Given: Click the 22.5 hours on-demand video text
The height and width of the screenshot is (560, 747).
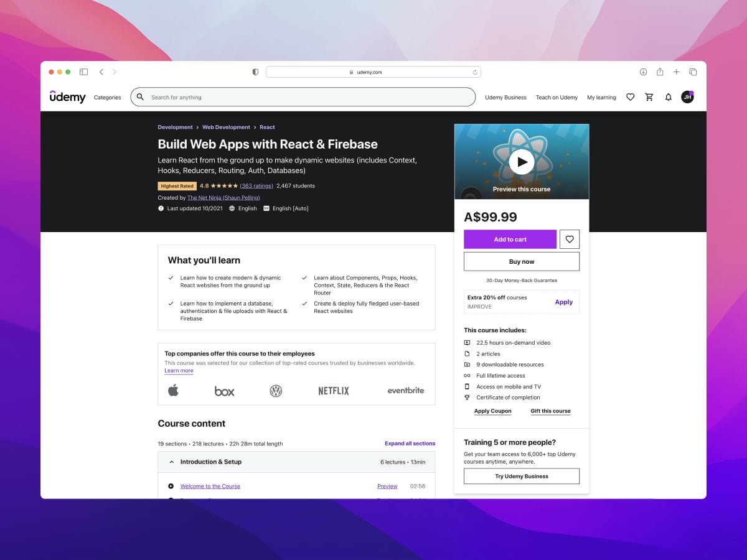Looking at the screenshot, I should 514,343.
